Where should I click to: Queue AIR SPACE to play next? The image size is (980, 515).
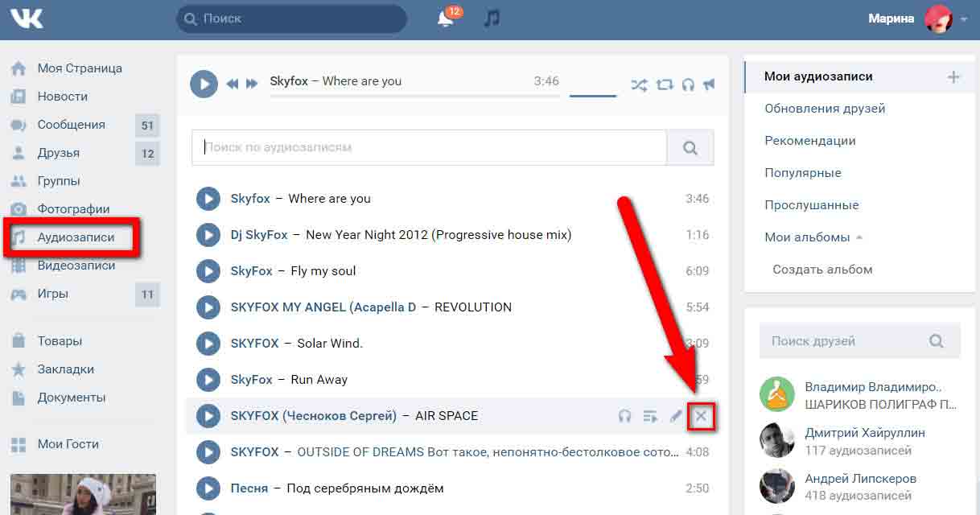(x=651, y=416)
